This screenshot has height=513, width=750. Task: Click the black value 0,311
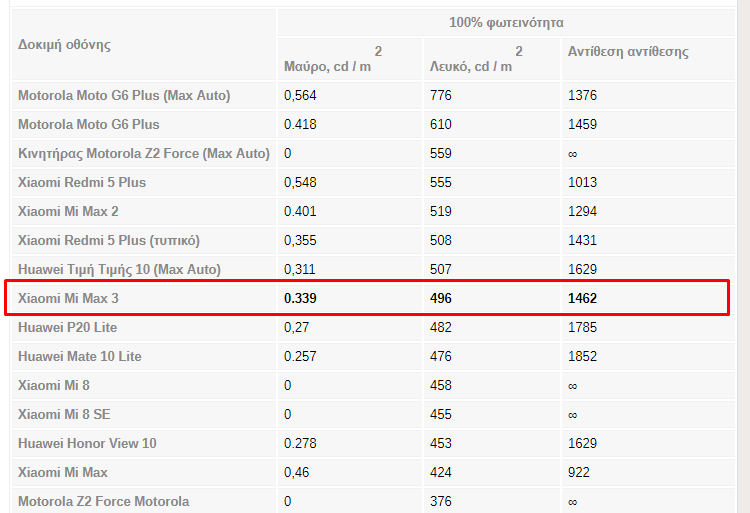[x=299, y=270]
